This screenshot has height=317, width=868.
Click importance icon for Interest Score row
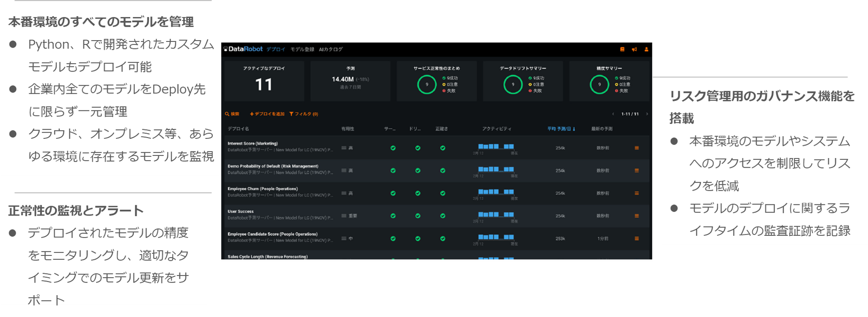pyautogui.click(x=344, y=148)
